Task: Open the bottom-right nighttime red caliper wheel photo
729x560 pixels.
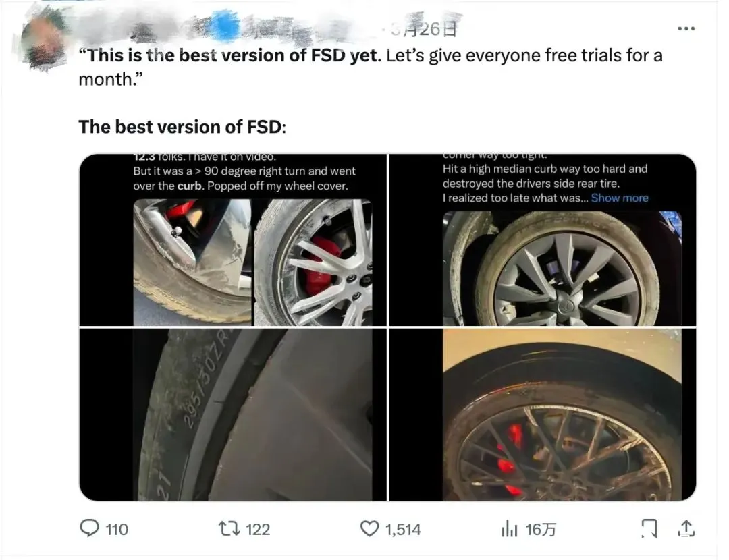Action: [x=542, y=414]
